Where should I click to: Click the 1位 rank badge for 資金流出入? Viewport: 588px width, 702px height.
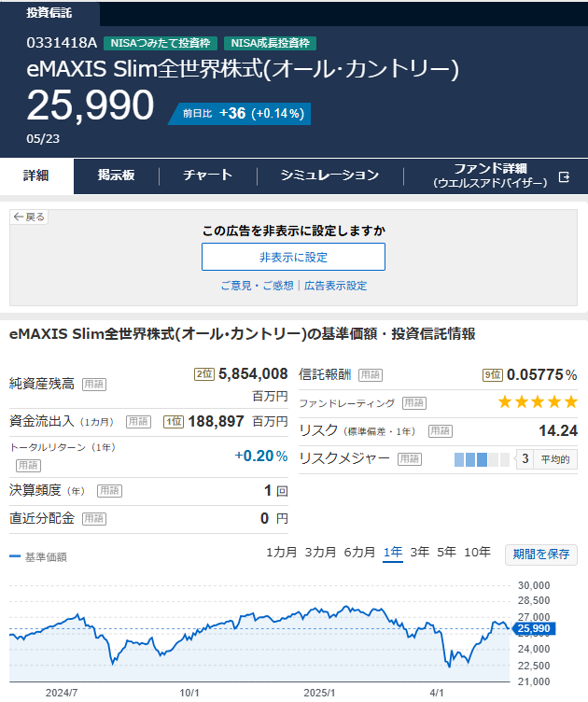(x=174, y=422)
